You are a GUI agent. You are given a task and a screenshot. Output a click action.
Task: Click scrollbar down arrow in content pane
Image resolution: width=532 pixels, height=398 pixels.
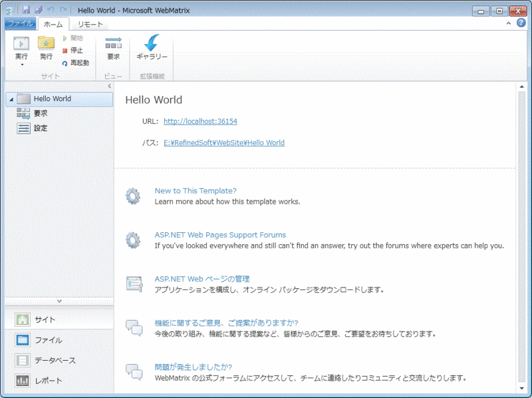[x=521, y=388]
